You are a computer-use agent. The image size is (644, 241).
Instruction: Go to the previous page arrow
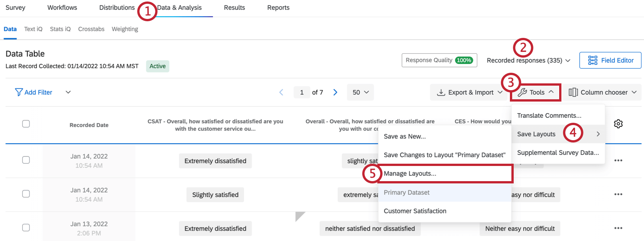tap(281, 92)
